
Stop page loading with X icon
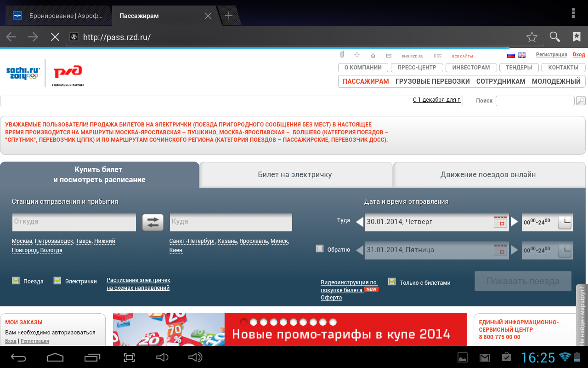pos(55,37)
